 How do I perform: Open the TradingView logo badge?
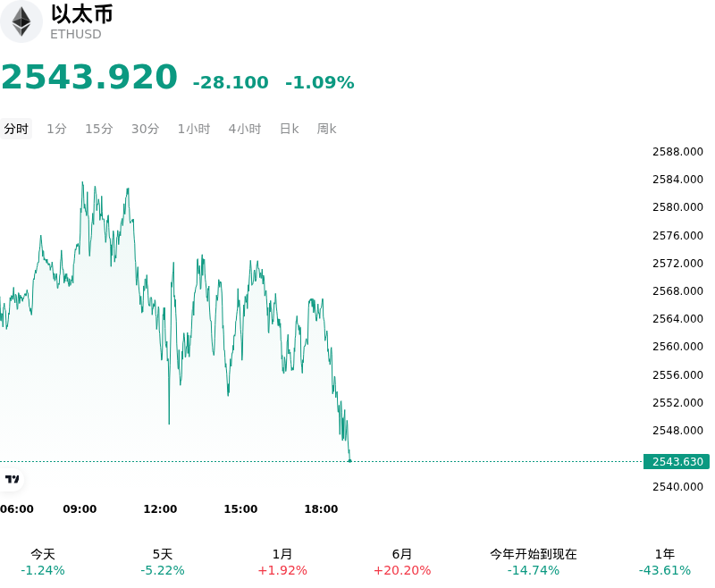point(12,479)
